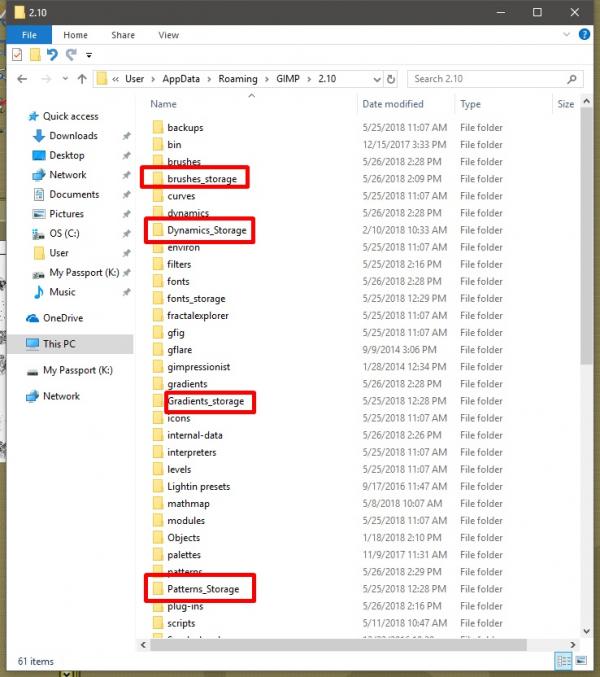This screenshot has width=600, height=677.
Task: Select the internal-data folder
Action: 195,435
